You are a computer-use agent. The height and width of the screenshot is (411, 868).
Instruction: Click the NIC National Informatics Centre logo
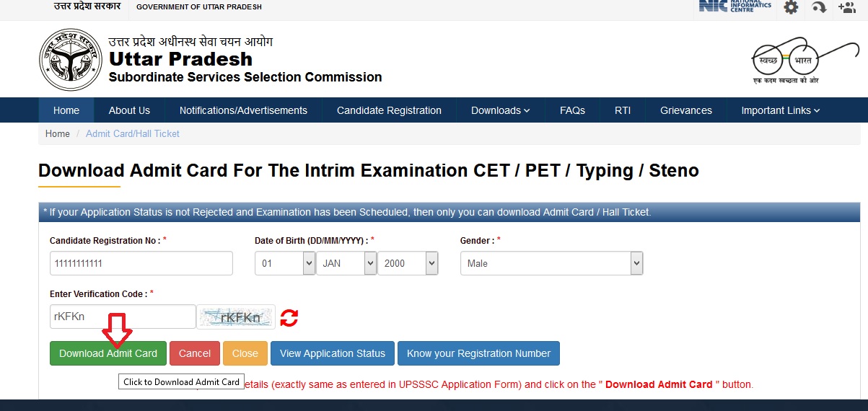(x=734, y=6)
